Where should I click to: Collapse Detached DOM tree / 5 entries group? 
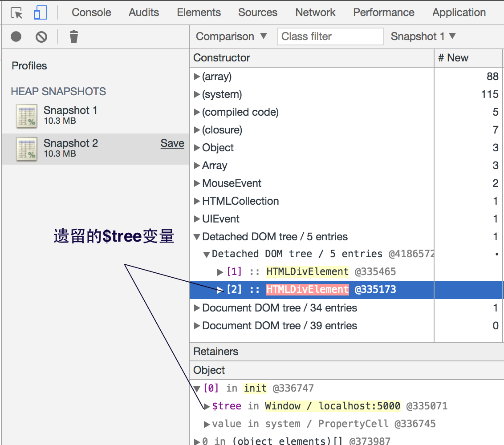(x=197, y=237)
